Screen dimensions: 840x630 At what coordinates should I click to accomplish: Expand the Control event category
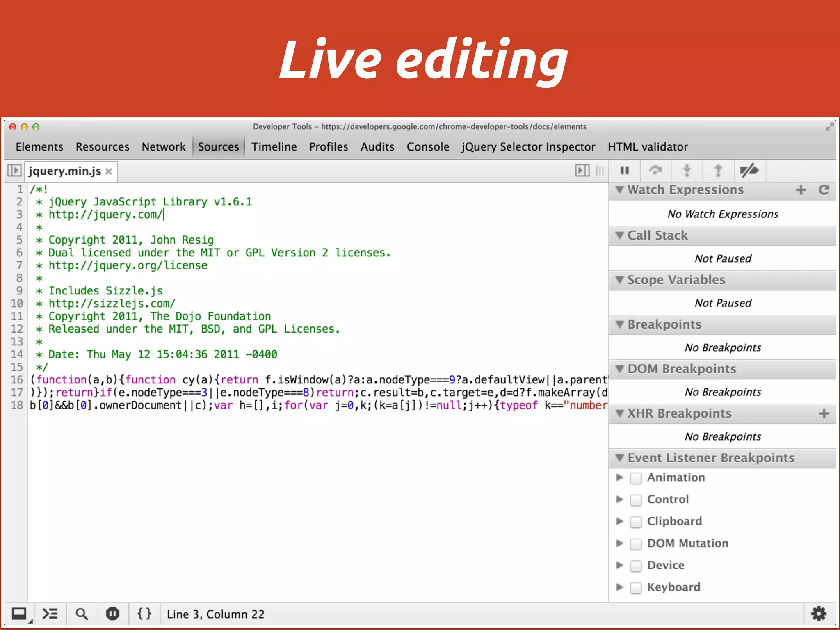point(620,499)
